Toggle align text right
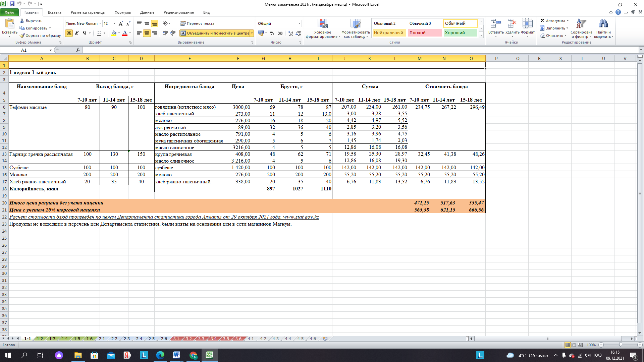 point(155,33)
